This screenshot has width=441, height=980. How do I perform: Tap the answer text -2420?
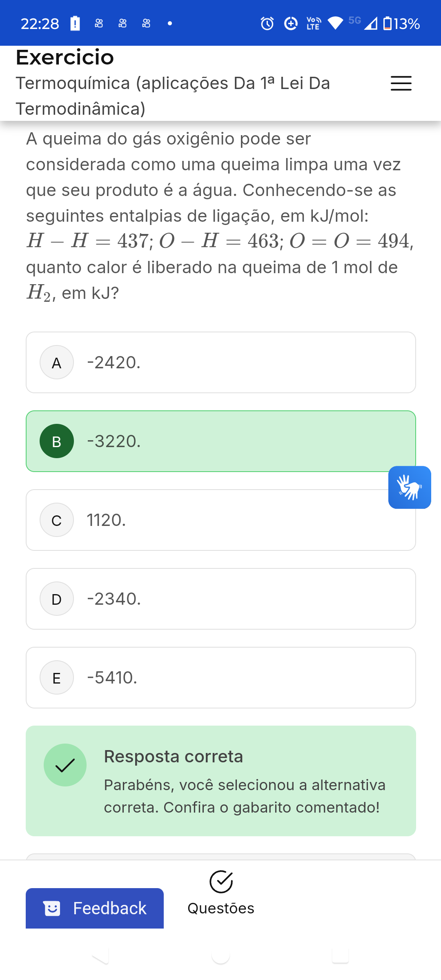[114, 362]
